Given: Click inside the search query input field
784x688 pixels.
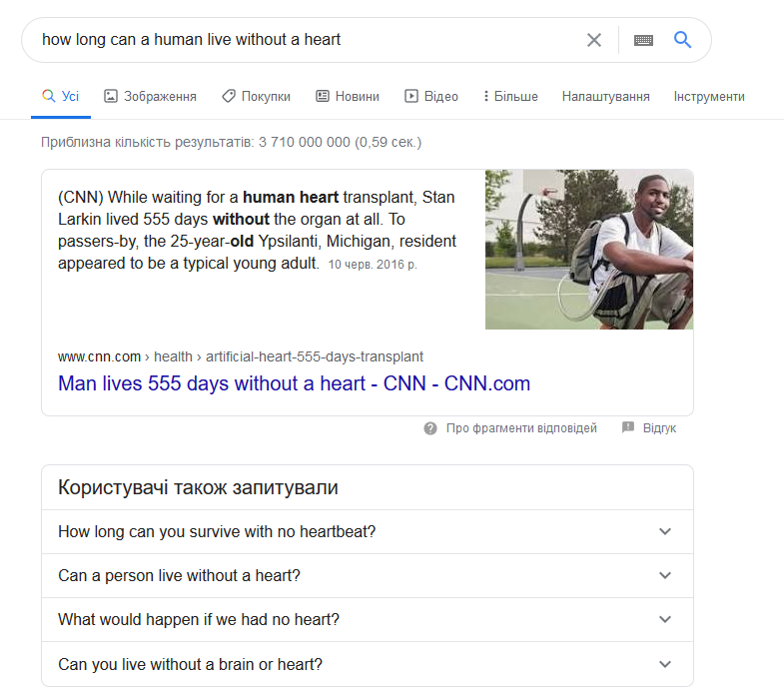Looking at the screenshot, I should click(x=300, y=40).
